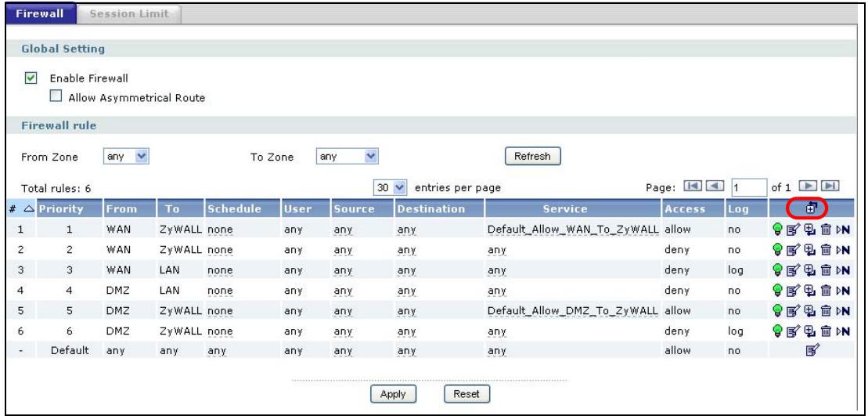Viewport: 868px width, 416px height.
Task: Click the add rule icon in table header
Action: click(812, 209)
